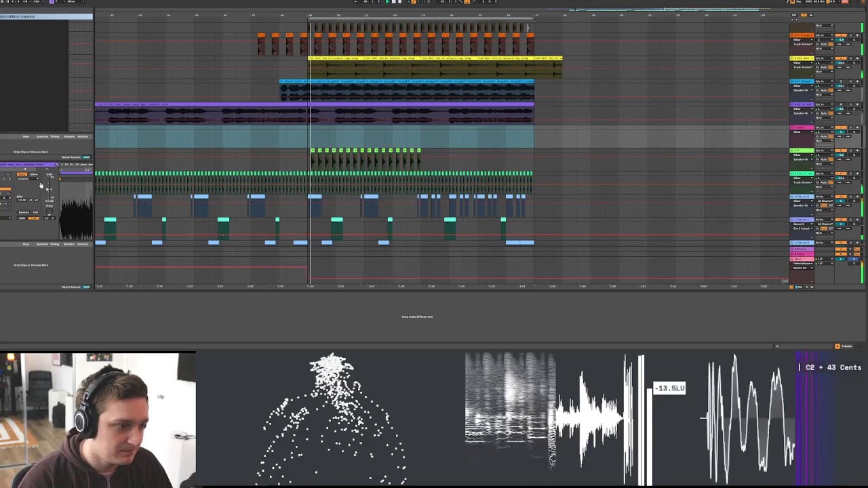
Task: Arm the first orange track for recording
Action: coord(857,35)
